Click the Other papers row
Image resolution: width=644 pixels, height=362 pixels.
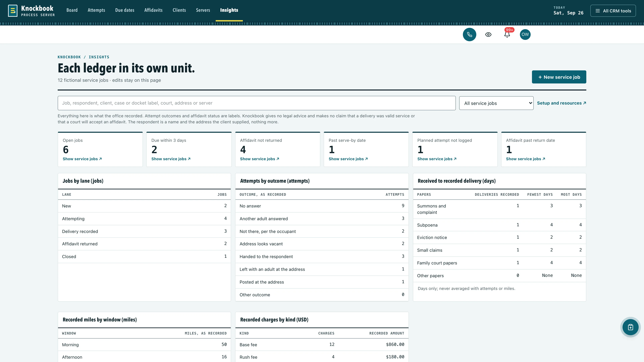coord(499,276)
